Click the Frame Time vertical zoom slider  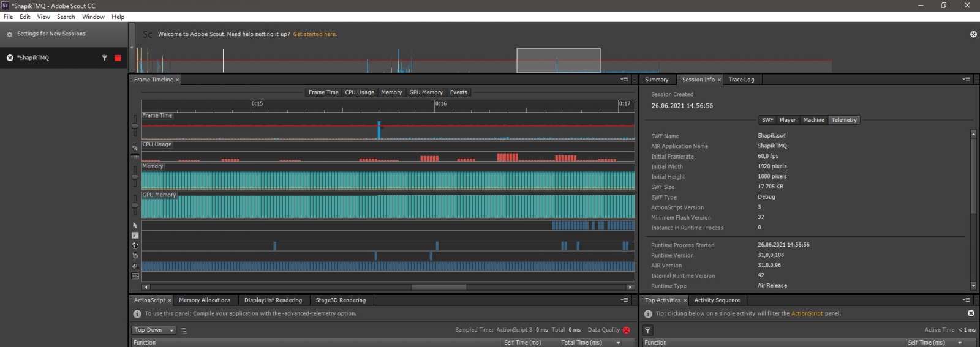click(x=135, y=125)
